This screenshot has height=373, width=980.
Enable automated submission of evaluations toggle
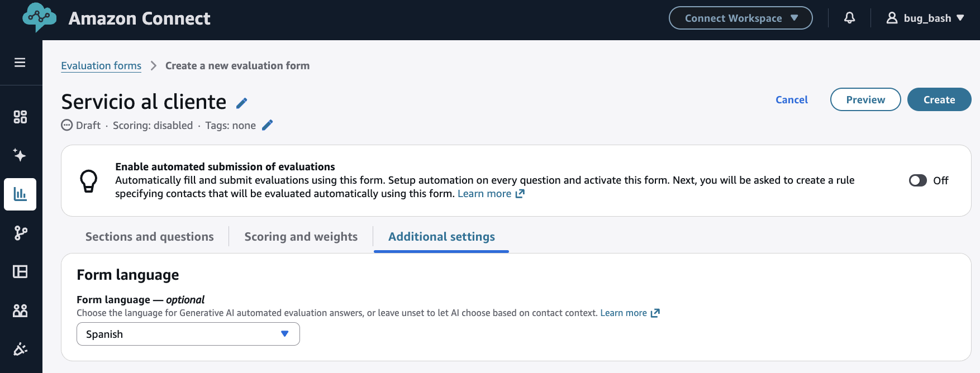click(x=917, y=180)
